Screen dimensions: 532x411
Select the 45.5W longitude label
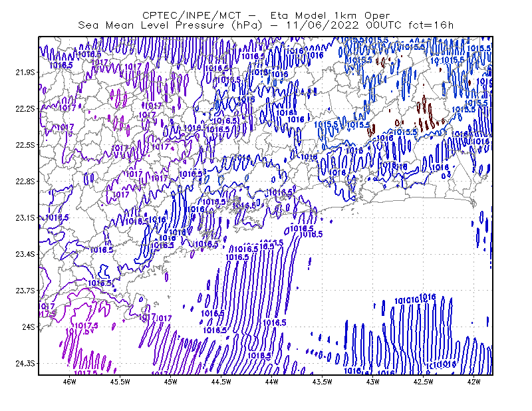click(120, 382)
